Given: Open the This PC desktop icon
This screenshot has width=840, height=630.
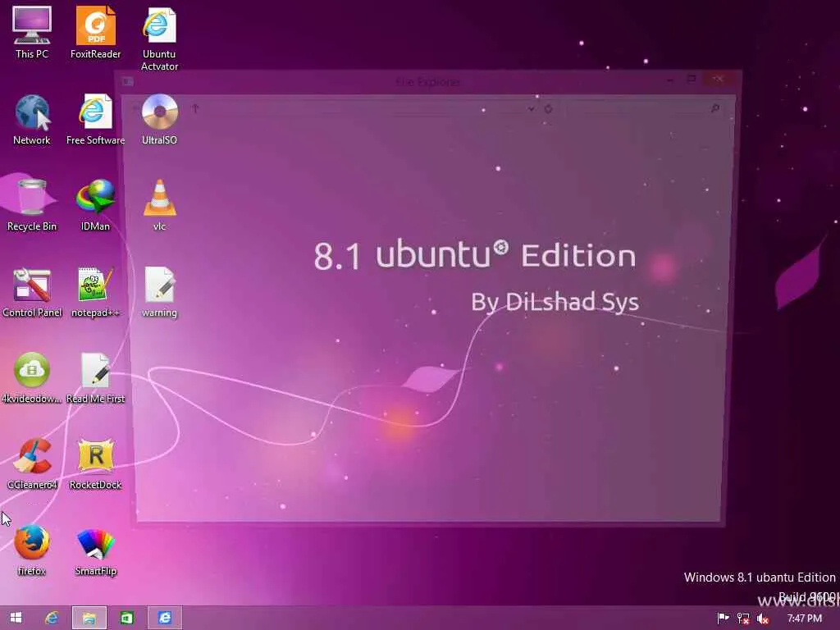Looking at the screenshot, I should pyautogui.click(x=32, y=32).
